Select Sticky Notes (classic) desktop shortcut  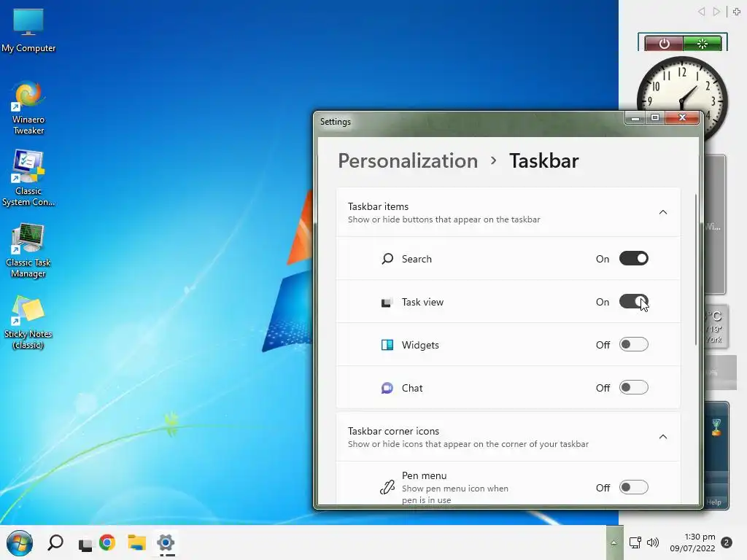(x=28, y=323)
